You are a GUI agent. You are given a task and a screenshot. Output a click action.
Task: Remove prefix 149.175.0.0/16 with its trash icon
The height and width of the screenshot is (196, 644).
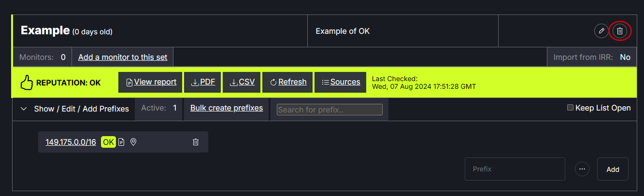(x=196, y=142)
